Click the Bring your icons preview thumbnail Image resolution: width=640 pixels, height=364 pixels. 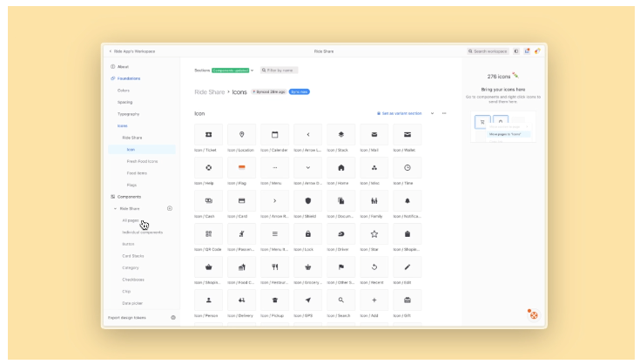(x=503, y=127)
